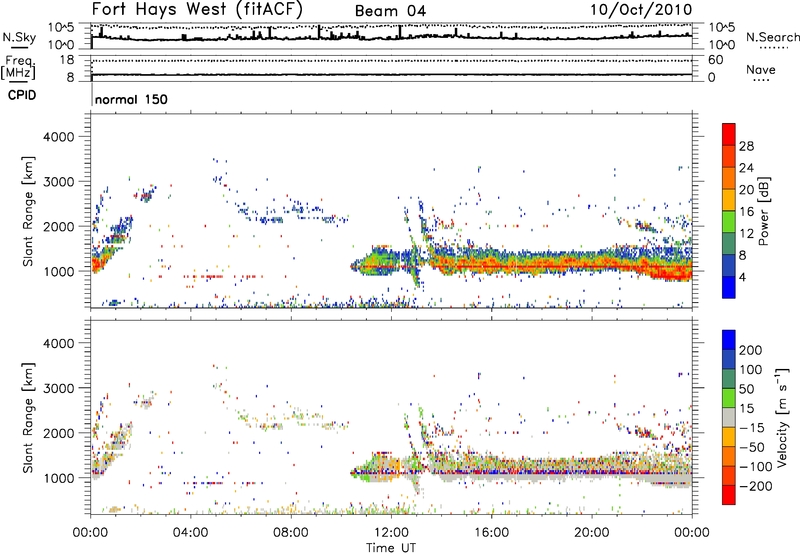
Task: Click the 24 label on power colorbar
Action: 746,168
